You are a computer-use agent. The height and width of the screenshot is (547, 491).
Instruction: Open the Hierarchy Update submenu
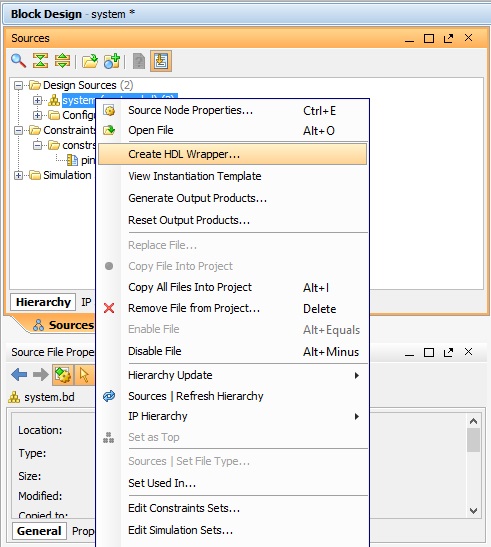point(233,375)
